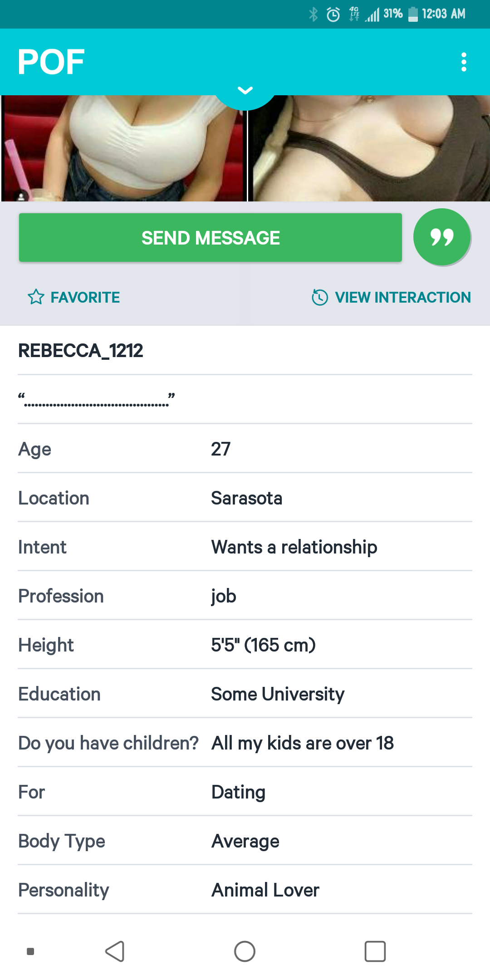490x980 pixels.
Task: Collapse photos with the down chevron
Action: click(245, 91)
